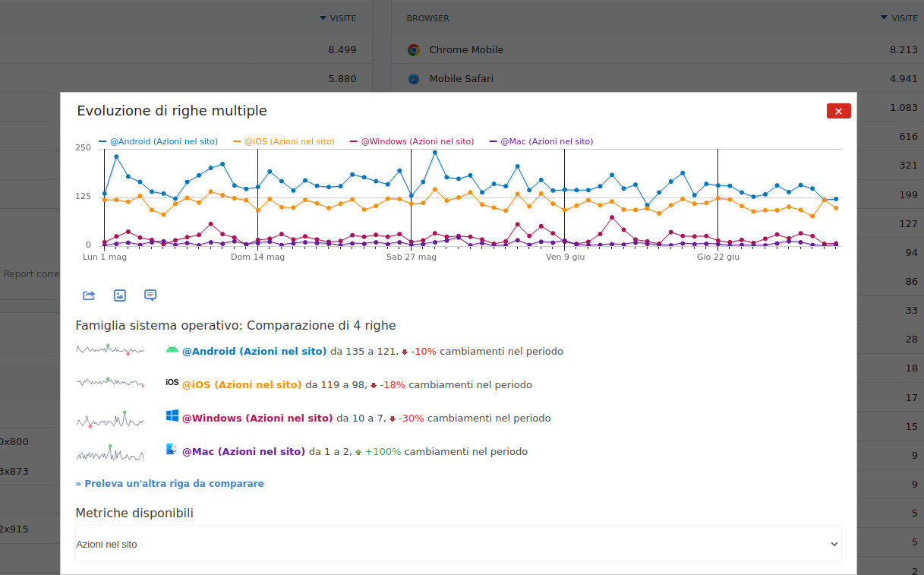Open the bold @Windows (Azioni nel sito) link
This screenshot has height=575, width=924.
(x=257, y=418)
